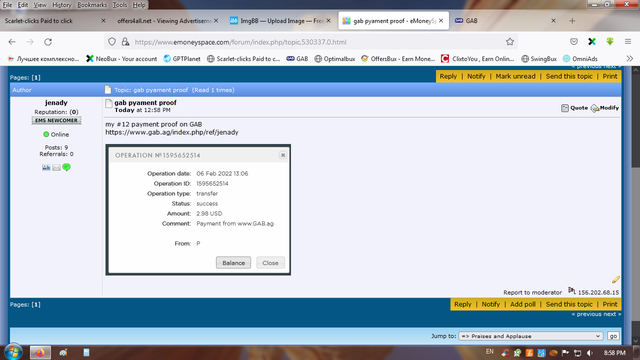This screenshot has height=360, width=640.
Task: Close the GAB tab
Action: point(553,20)
